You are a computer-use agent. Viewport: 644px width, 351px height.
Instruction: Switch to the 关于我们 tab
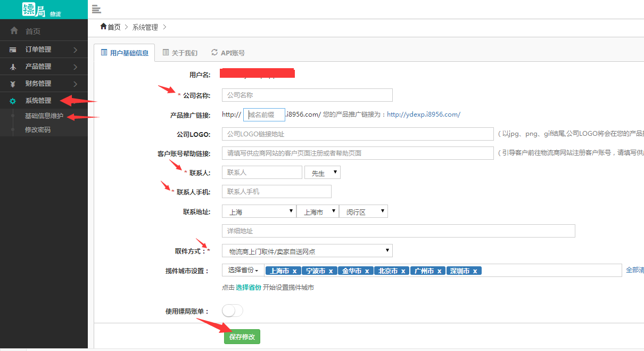click(x=180, y=53)
